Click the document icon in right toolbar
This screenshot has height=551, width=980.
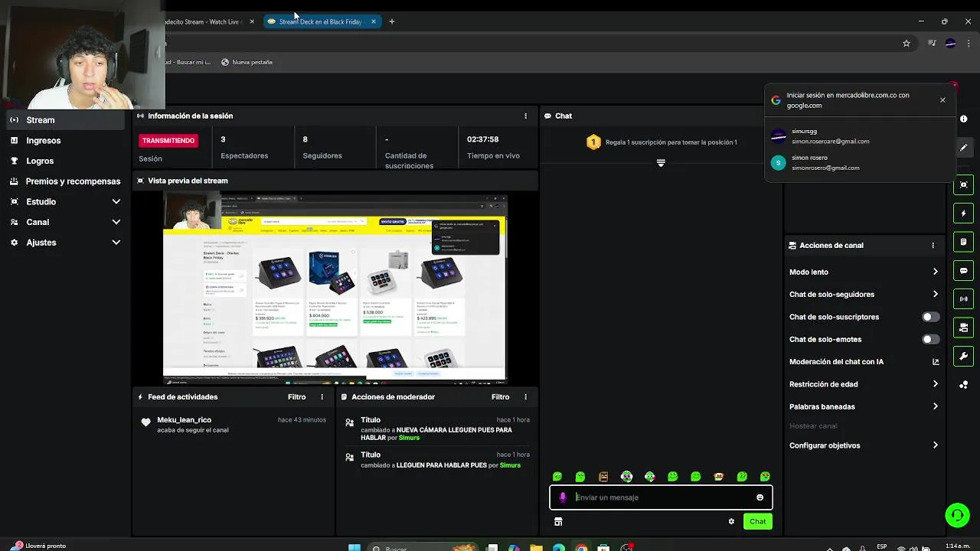pos(964,242)
